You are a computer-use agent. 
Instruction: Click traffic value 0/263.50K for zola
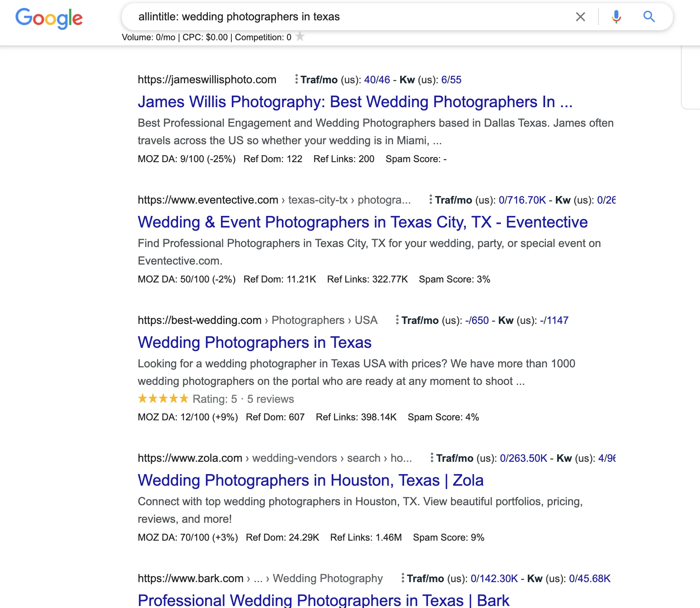(x=523, y=458)
